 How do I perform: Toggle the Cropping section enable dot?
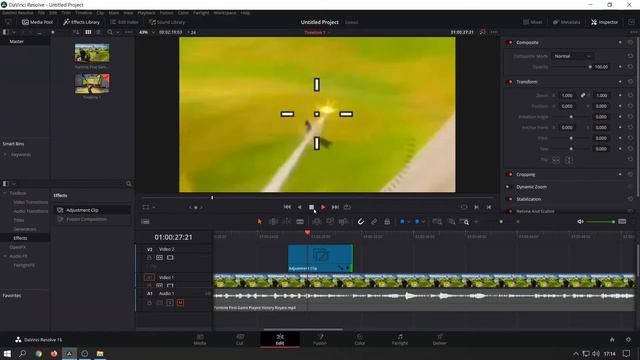click(x=510, y=175)
